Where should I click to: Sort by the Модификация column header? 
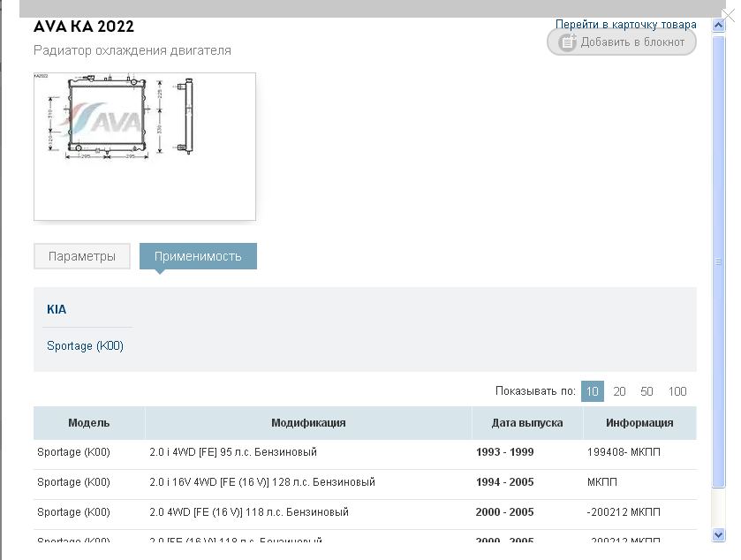click(308, 423)
